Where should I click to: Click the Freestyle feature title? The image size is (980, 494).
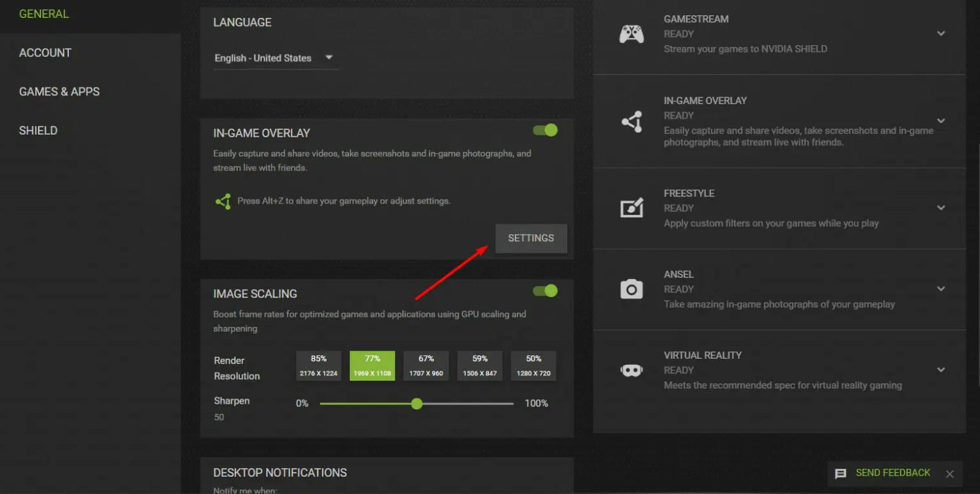(x=689, y=194)
